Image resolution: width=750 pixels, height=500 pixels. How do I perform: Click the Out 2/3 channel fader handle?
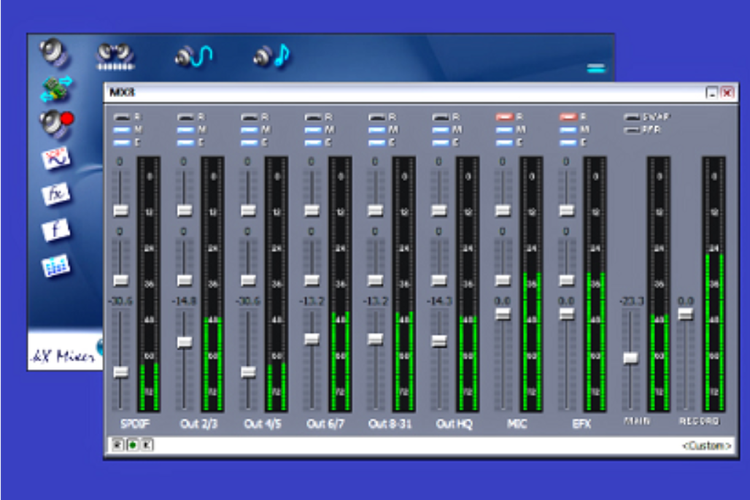coord(184,342)
